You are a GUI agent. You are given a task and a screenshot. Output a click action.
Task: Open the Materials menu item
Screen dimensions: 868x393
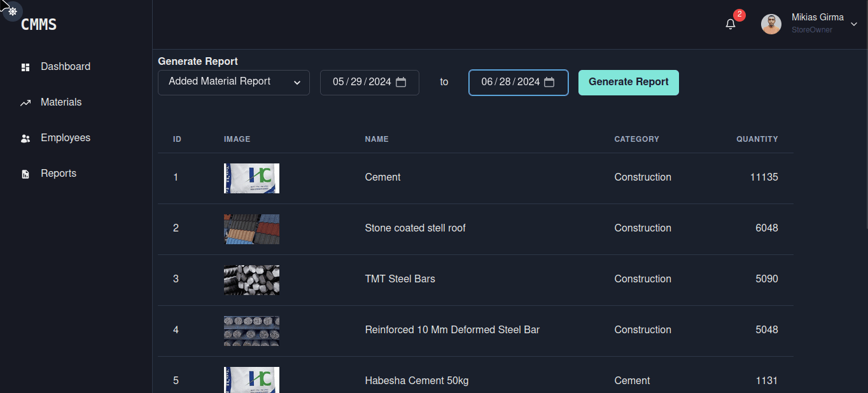[61, 102]
